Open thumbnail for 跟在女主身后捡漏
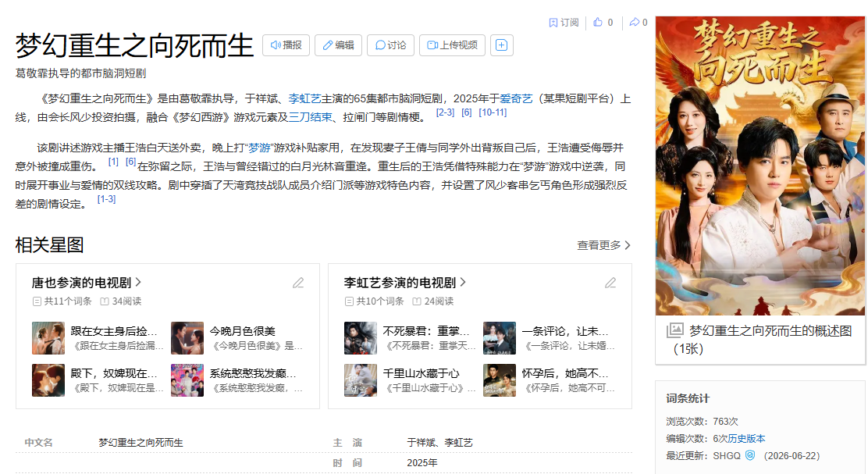Image resolution: width=868 pixels, height=474 pixels. pyautogui.click(x=48, y=338)
